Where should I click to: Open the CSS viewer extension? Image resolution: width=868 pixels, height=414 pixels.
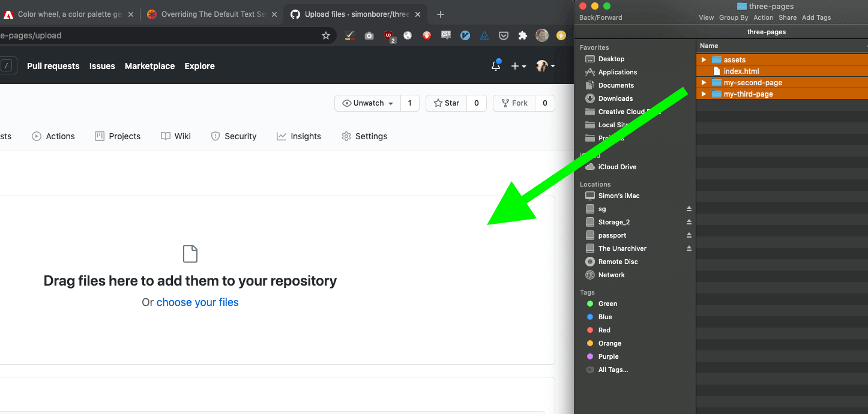446,35
